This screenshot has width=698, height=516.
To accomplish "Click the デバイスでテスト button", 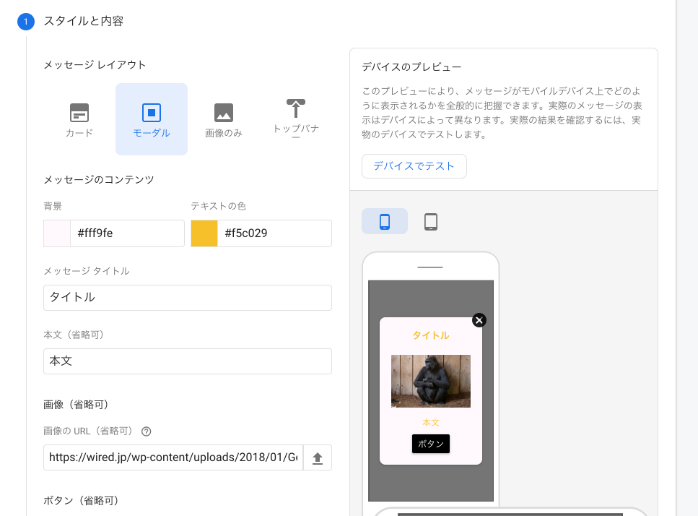I will pos(414,166).
